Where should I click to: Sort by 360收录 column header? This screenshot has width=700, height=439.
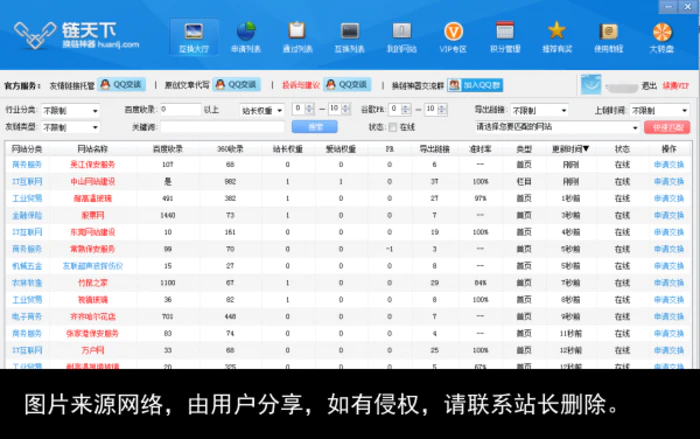[230, 149]
